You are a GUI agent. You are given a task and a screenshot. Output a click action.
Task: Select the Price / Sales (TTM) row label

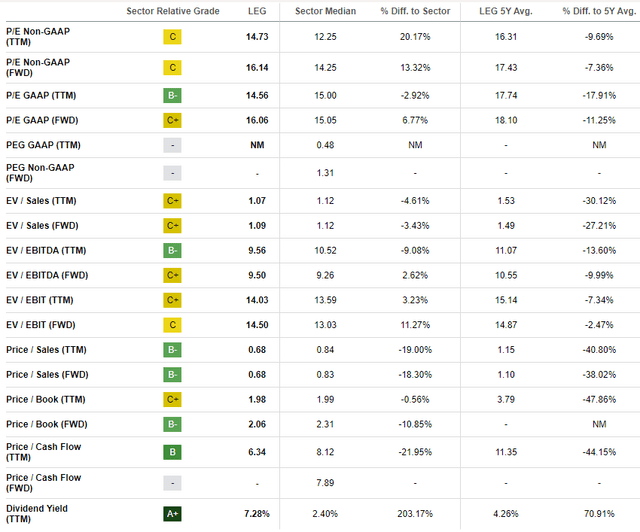[47, 350]
